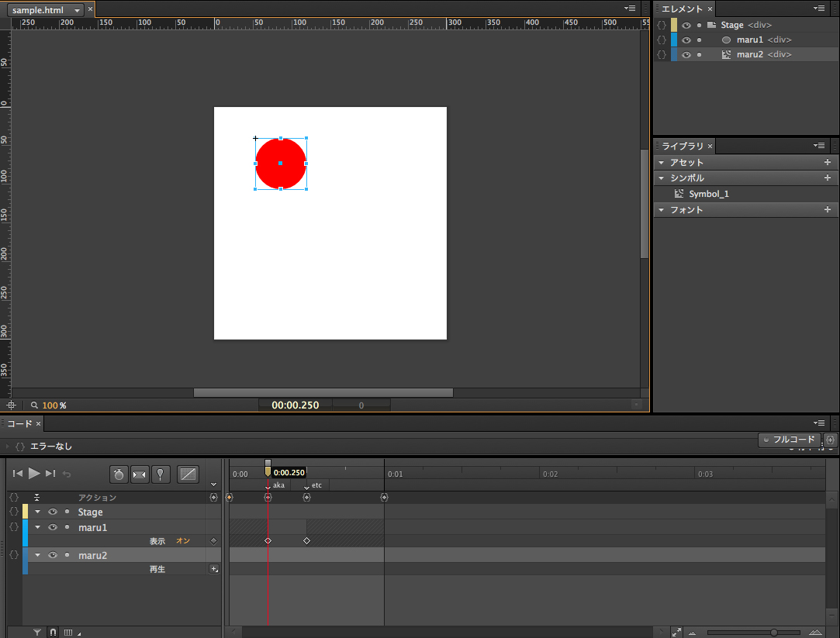
Task: Select the maru2 <div> element row
Action: pos(746,54)
